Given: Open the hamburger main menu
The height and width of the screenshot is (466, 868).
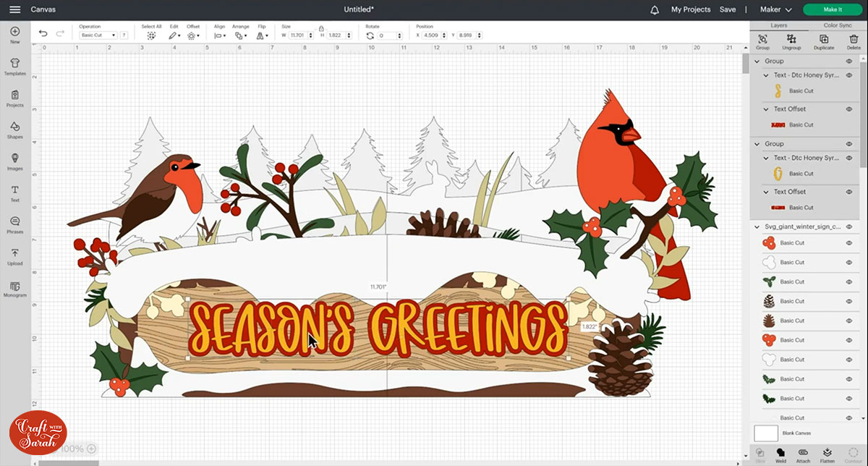Looking at the screenshot, I should (x=14, y=10).
